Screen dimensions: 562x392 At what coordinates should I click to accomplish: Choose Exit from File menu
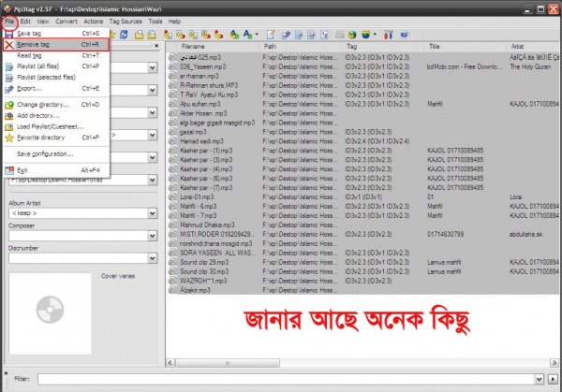(56, 170)
